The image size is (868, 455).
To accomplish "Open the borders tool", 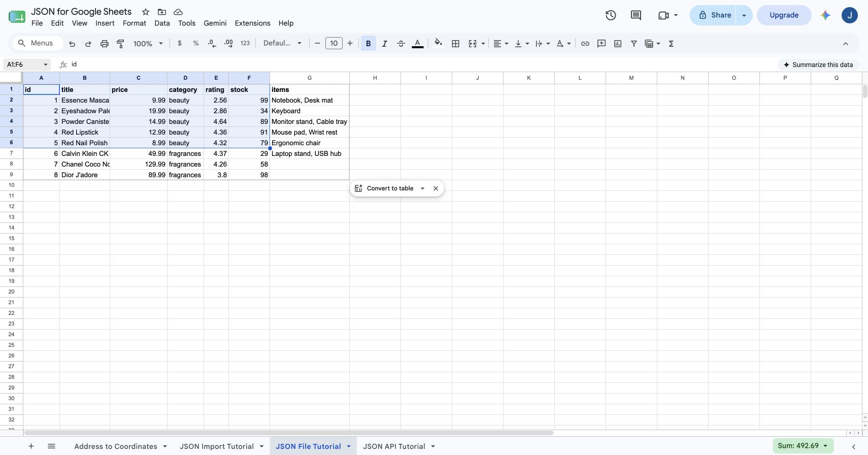I will [456, 44].
